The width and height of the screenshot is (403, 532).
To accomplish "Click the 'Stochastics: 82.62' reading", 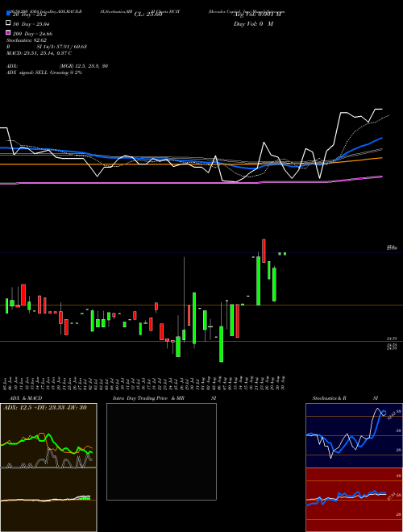I will click(x=26, y=40).
